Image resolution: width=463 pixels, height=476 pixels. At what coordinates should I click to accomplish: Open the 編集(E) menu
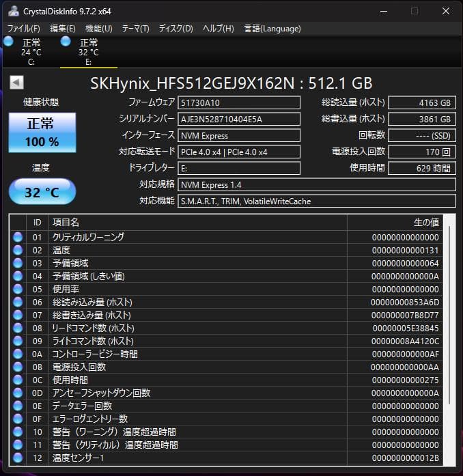point(63,29)
